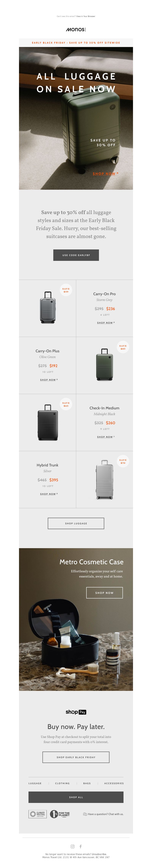This screenshot has height=868, width=152.
Task: Click the Olive Green Carry-On Plus image
Action: 104,364
